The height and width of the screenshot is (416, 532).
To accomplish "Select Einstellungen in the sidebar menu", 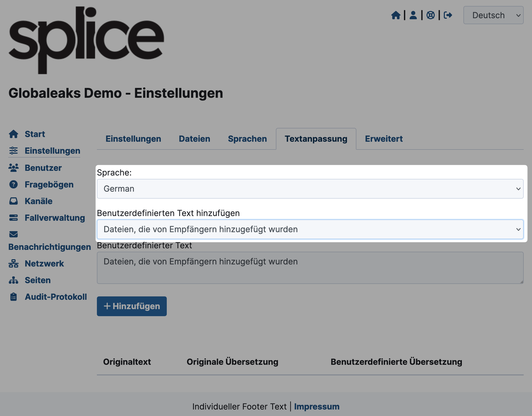I will click(x=52, y=151).
